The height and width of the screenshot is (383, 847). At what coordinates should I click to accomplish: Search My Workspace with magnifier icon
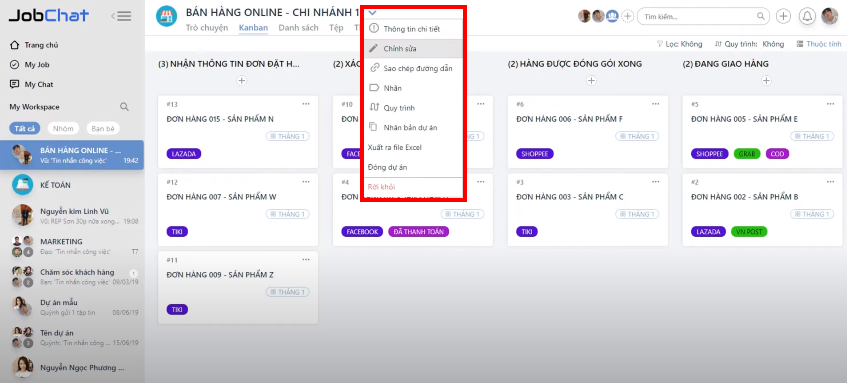[x=124, y=107]
